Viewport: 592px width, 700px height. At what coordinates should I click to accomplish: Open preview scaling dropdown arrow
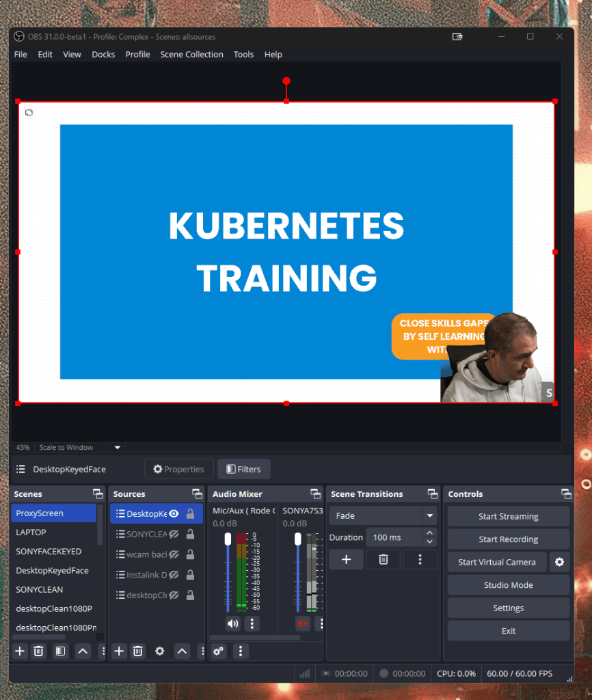[x=118, y=447]
